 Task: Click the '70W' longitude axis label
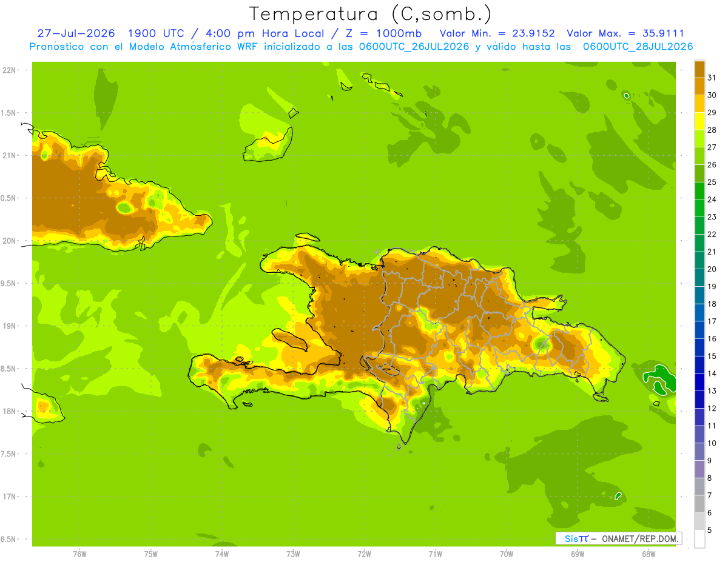[507, 554]
